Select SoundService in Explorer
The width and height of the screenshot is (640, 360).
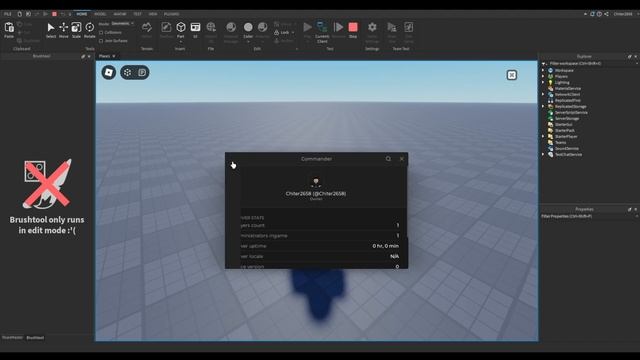click(567, 149)
